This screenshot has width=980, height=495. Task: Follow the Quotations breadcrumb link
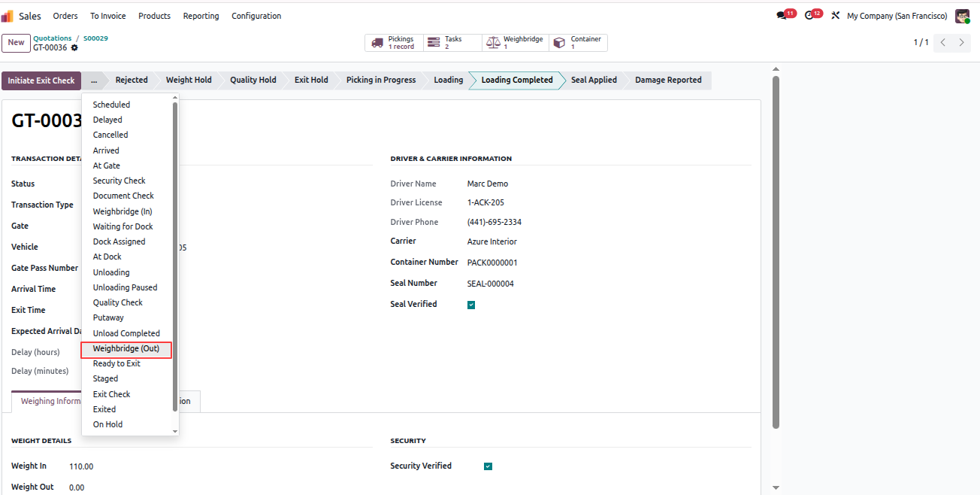coord(53,38)
